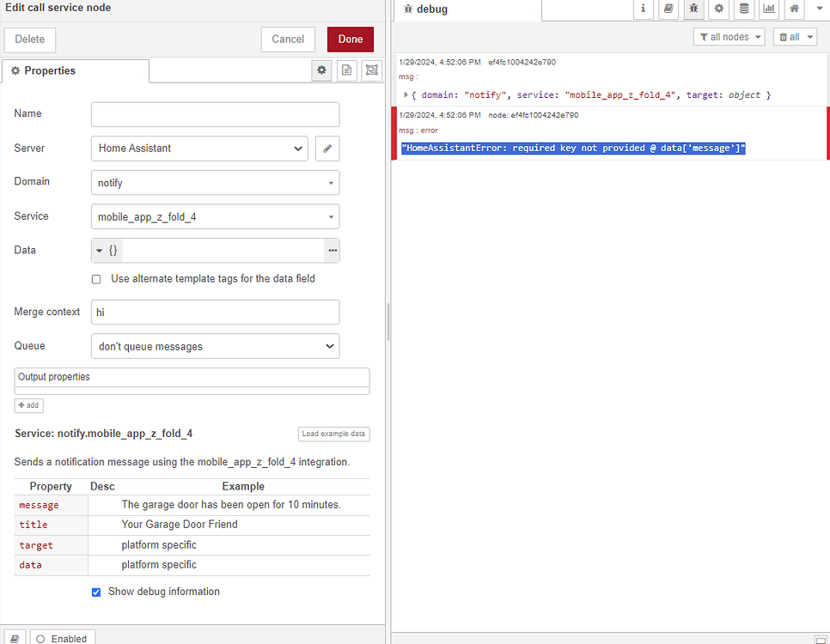The height and width of the screenshot is (644, 830).
Task: Expand debug msg object triangle
Action: pos(406,94)
